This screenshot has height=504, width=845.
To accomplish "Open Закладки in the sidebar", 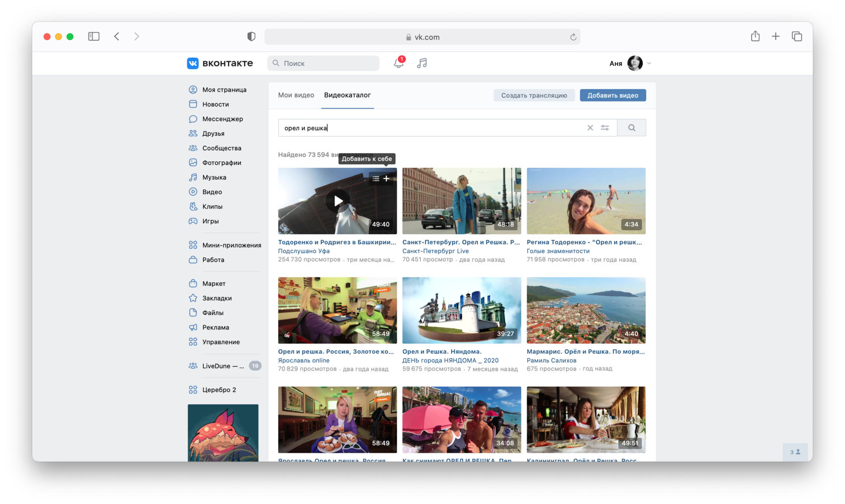I will 217,298.
